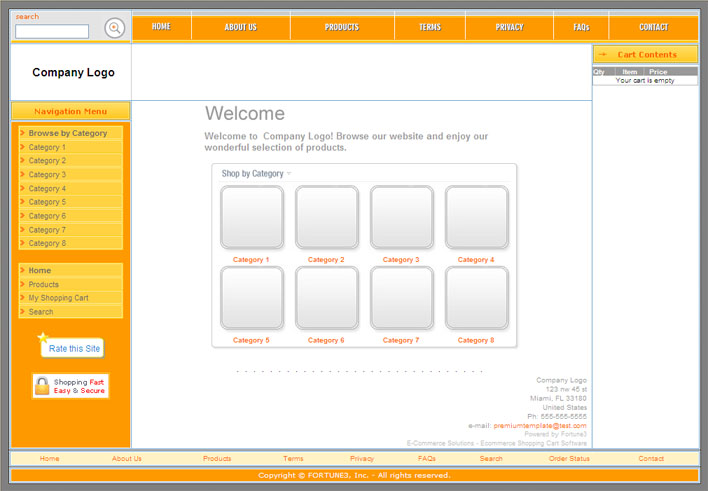Click the Cart Contents header arrow
This screenshot has width=708, height=491.
[x=603, y=55]
